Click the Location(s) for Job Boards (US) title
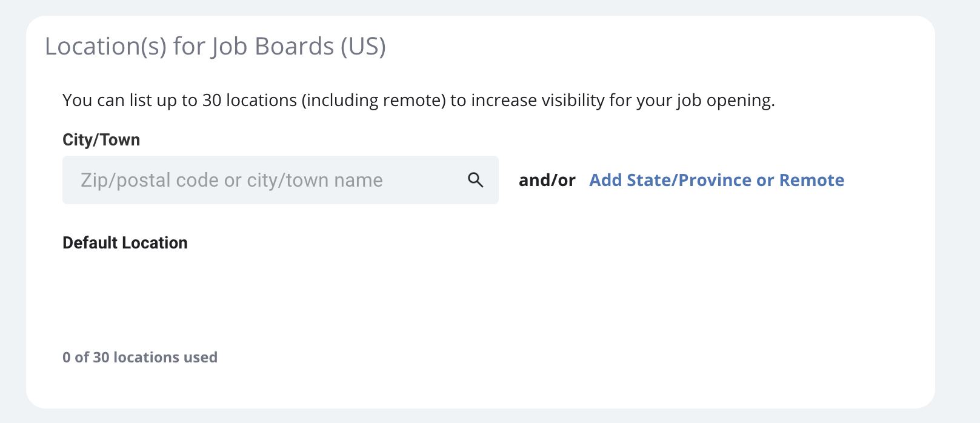Screen dimensions: 980x423 (x=215, y=47)
